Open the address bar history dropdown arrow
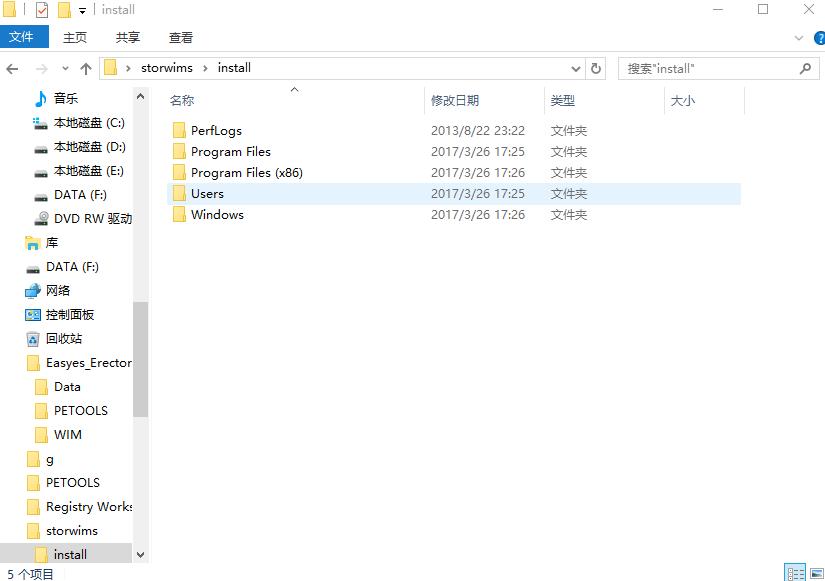The height and width of the screenshot is (581, 825). click(x=576, y=67)
